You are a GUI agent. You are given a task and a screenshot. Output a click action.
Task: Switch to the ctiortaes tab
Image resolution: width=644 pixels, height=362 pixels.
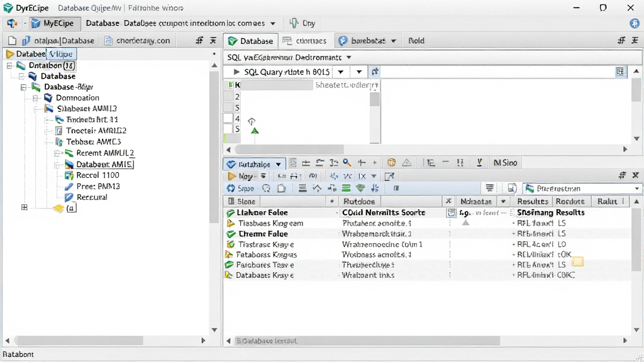point(305,41)
